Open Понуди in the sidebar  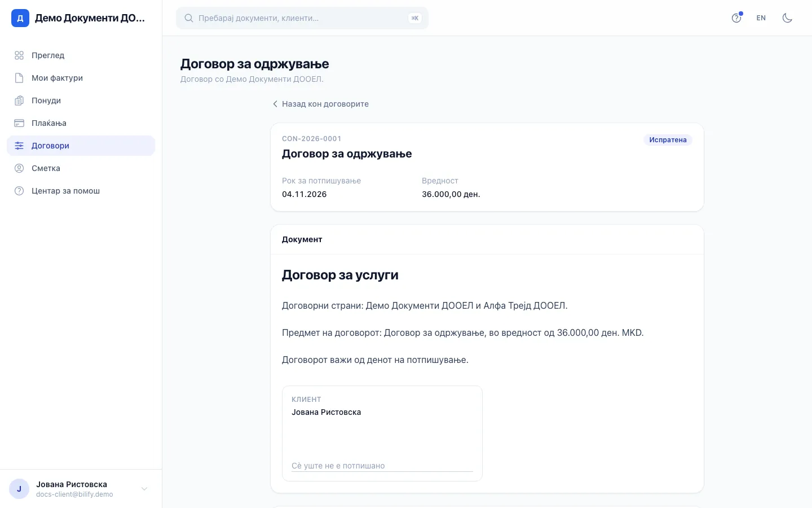(81, 100)
